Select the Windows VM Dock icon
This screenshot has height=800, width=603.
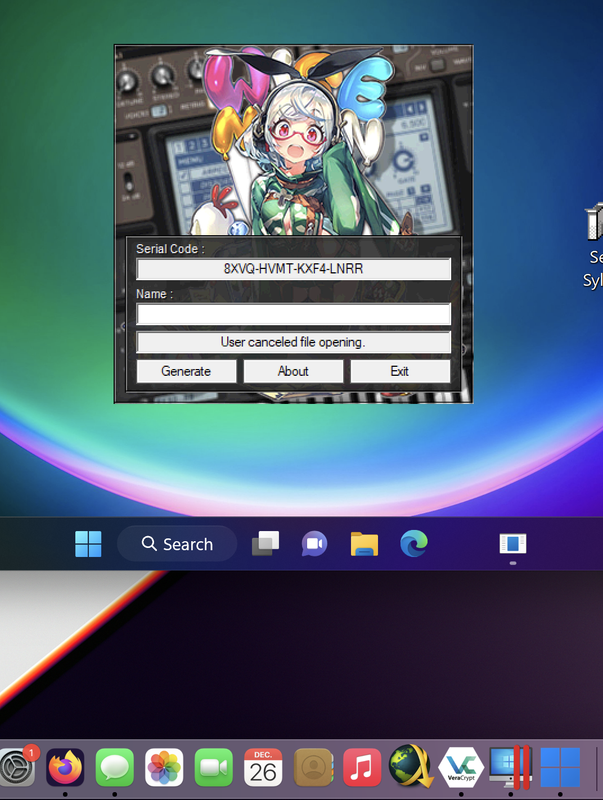pyautogui.click(x=560, y=767)
